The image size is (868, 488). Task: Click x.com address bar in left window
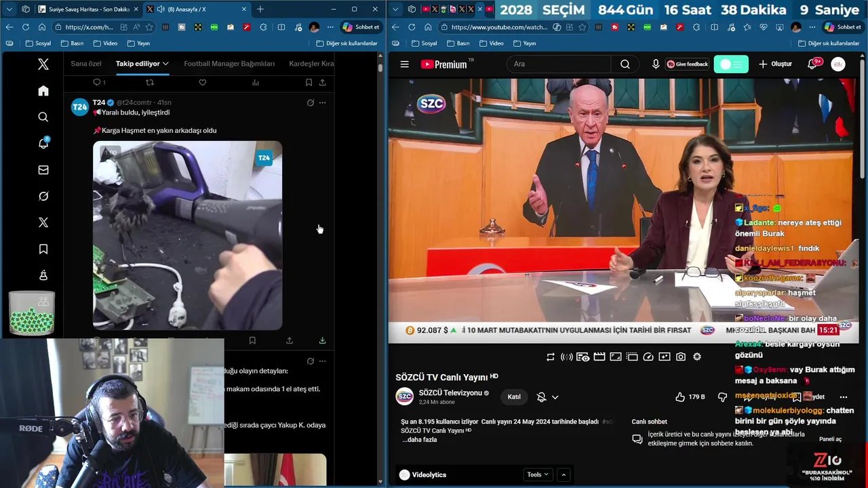click(89, 27)
